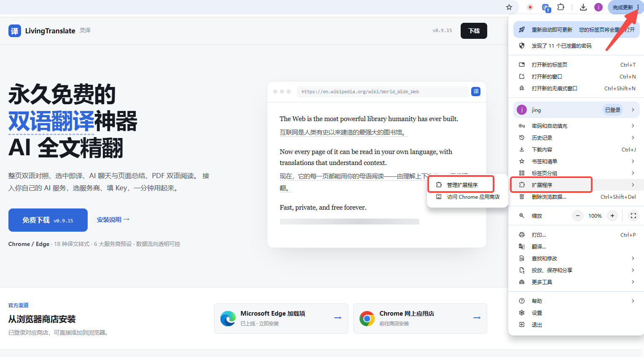Choose 打开新的标签页 menu item
The width and height of the screenshot is (644, 357).
pos(576,65)
